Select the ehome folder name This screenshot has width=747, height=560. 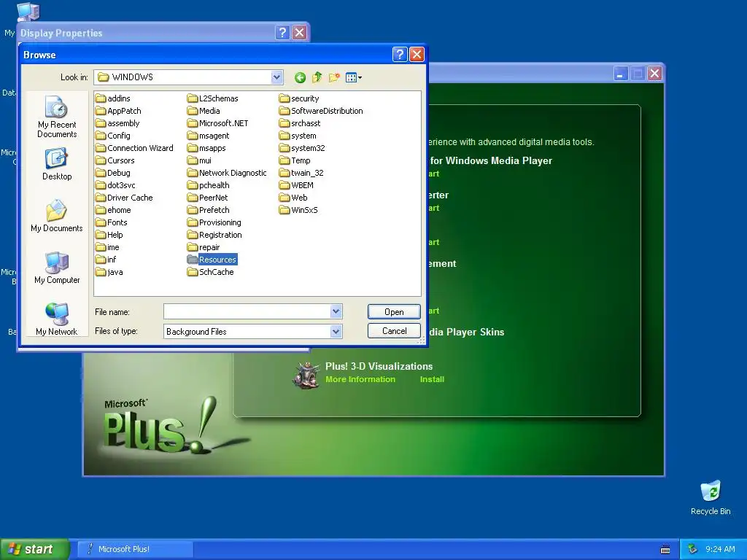119,210
